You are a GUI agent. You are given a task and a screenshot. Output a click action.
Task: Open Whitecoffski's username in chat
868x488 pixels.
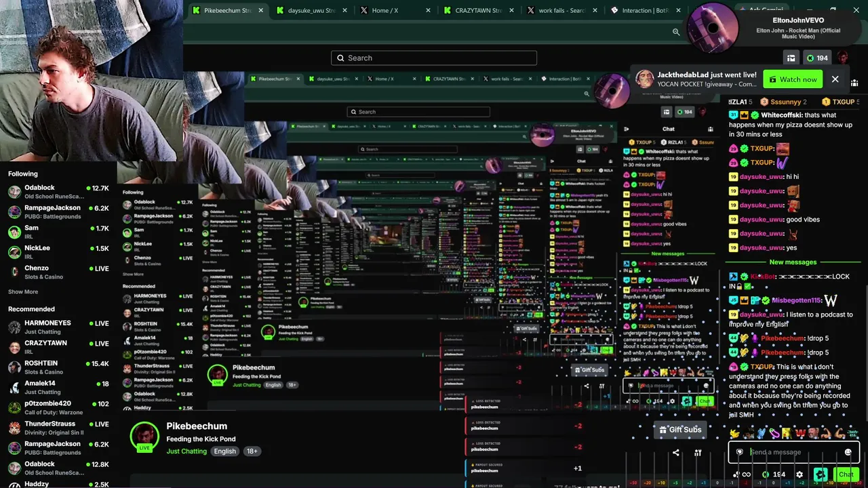(781, 115)
